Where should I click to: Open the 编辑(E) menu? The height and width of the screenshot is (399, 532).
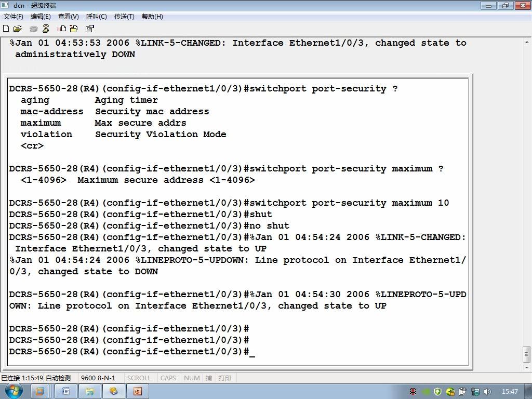41,17
